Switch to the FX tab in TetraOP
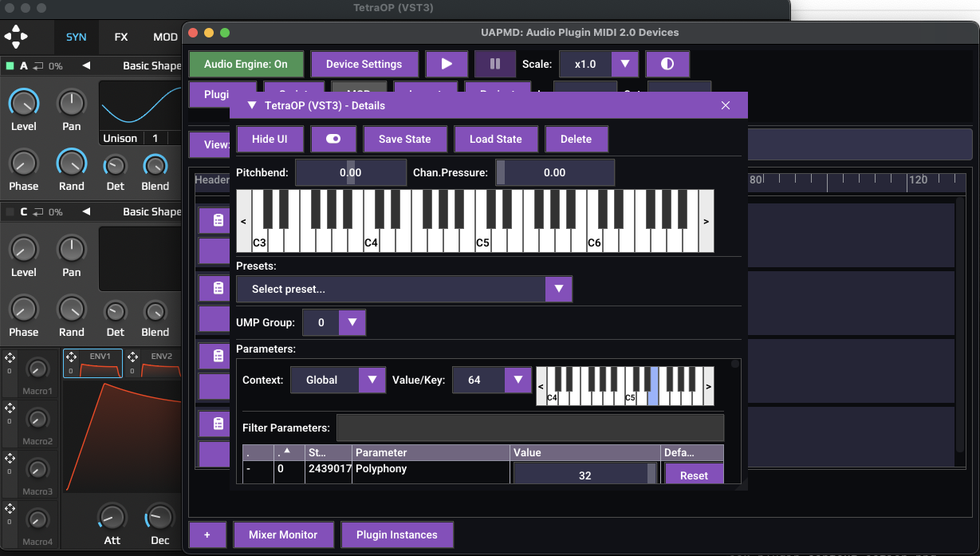The image size is (980, 556). click(121, 37)
